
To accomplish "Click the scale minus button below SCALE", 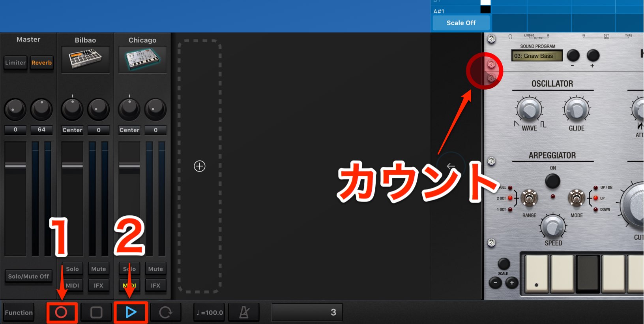I will pos(495,283).
